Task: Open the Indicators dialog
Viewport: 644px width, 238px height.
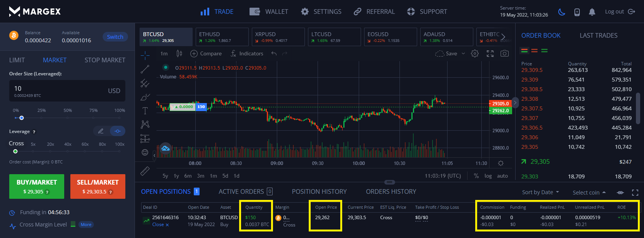Action: pyautogui.click(x=247, y=53)
